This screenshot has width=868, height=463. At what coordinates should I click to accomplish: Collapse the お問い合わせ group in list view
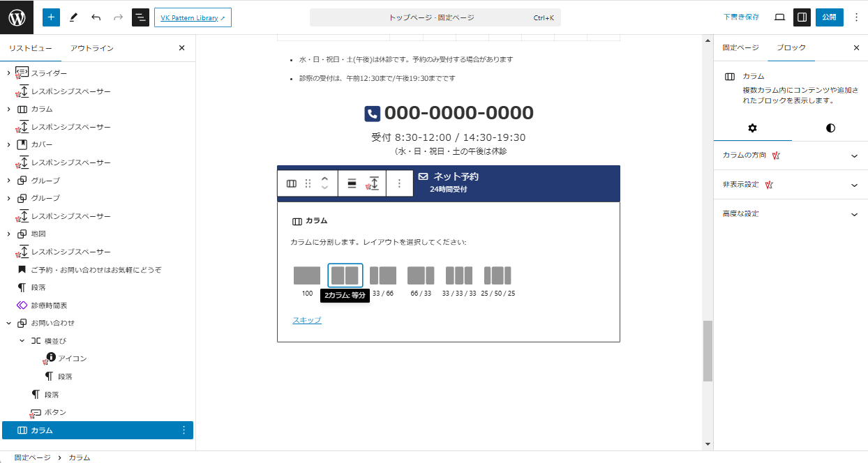point(8,324)
